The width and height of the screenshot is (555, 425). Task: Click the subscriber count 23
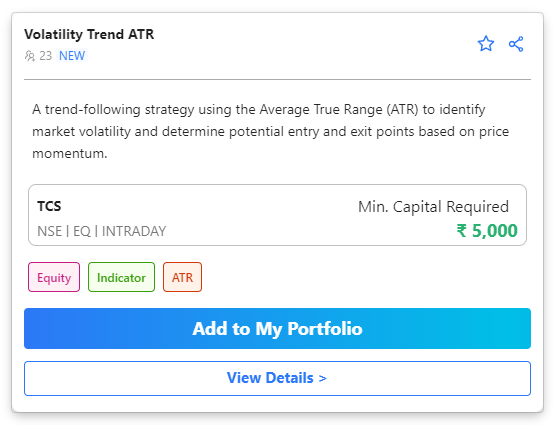45,56
